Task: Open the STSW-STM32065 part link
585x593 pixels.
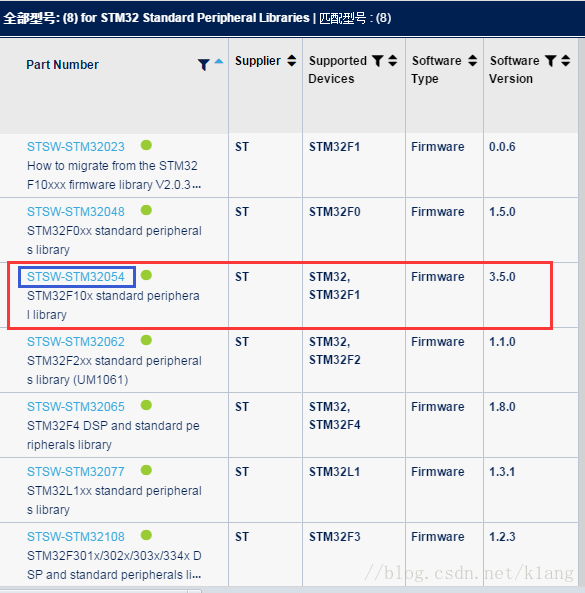Action: 76,407
